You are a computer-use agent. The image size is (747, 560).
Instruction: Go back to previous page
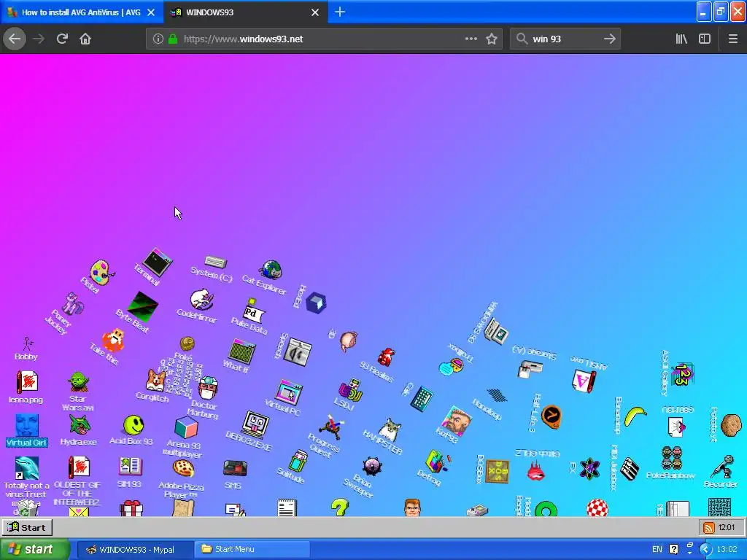pyautogui.click(x=15, y=39)
